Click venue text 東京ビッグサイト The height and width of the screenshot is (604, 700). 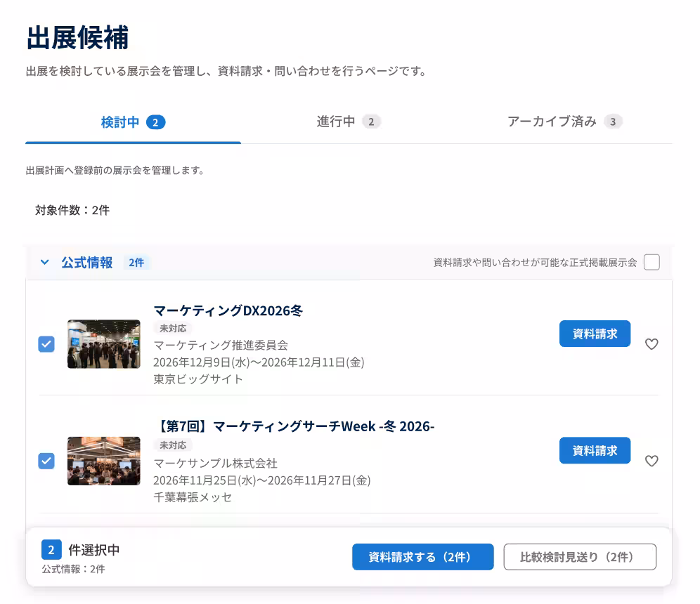pos(198,379)
